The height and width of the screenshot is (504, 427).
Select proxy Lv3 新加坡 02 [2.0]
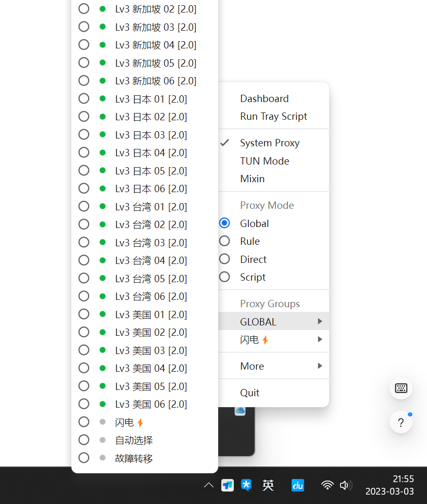click(145, 9)
